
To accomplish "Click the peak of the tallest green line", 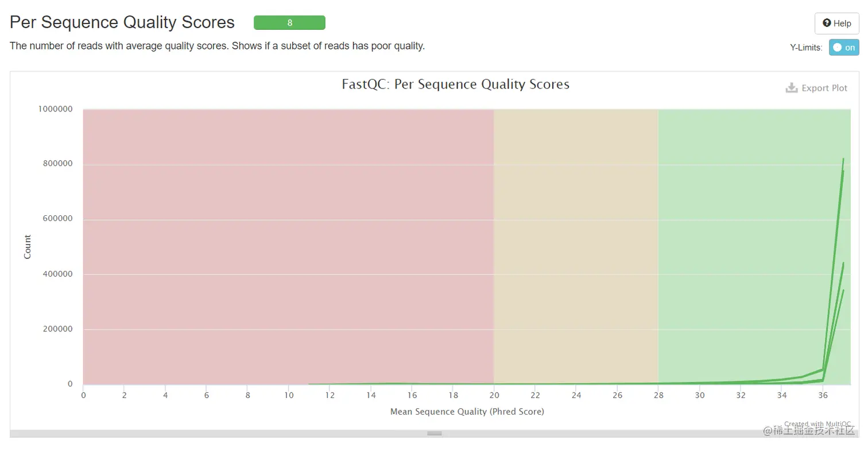I will coord(843,158).
